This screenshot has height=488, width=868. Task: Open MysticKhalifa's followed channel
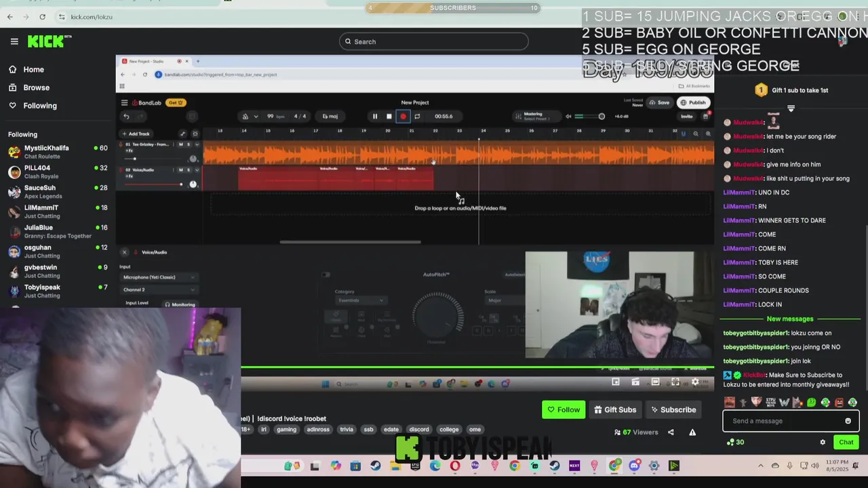coord(58,152)
